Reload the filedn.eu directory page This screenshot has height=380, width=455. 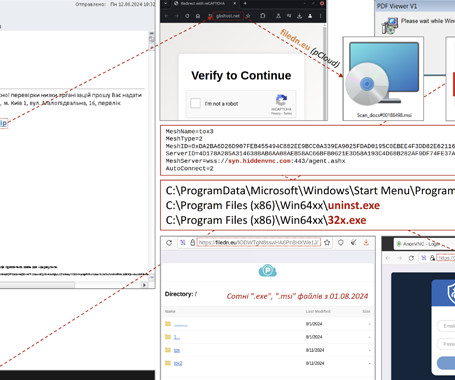169,243
